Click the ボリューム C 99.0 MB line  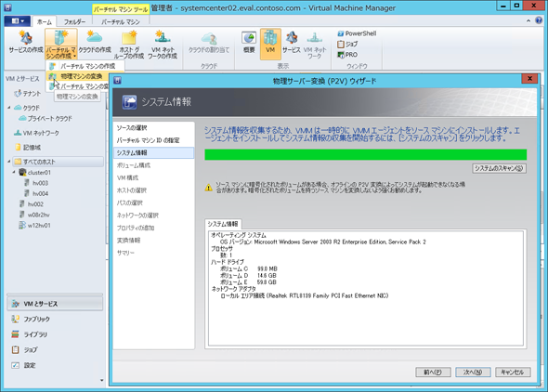click(x=249, y=268)
